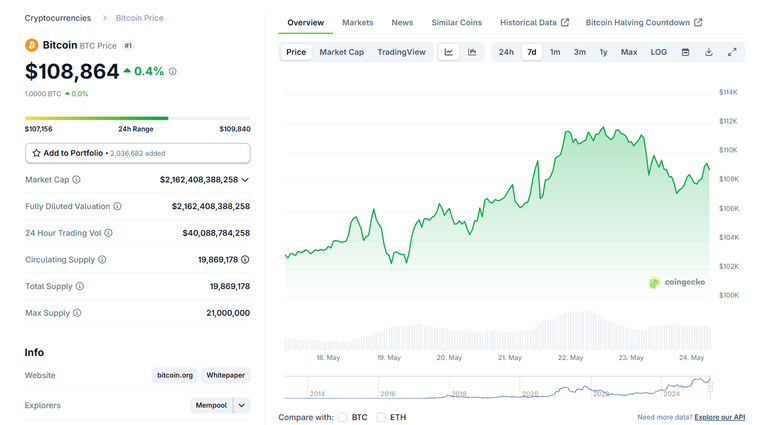The height and width of the screenshot is (425, 768).
Task: Set chart range to 7d
Action: click(531, 52)
